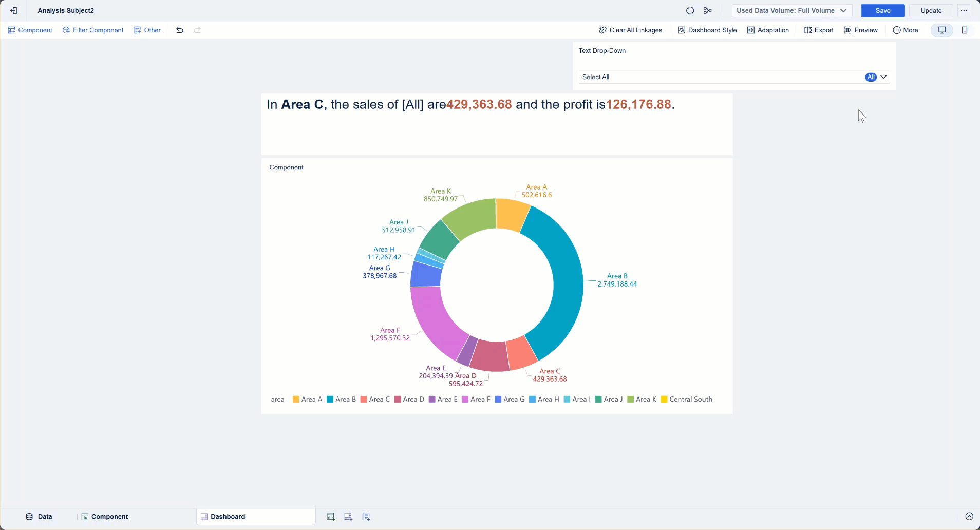
Task: Toggle Area A in the chart legend
Action: [x=307, y=399]
